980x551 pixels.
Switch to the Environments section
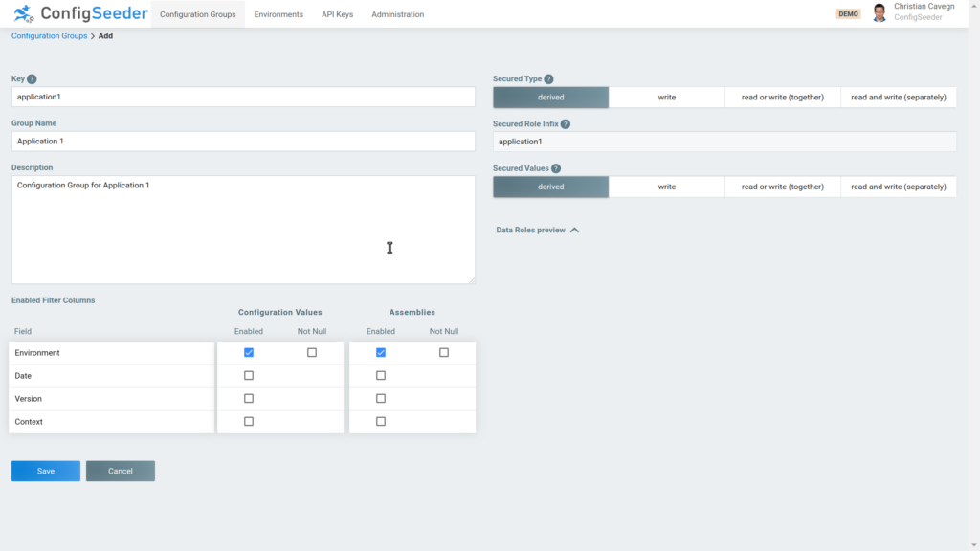click(278, 14)
